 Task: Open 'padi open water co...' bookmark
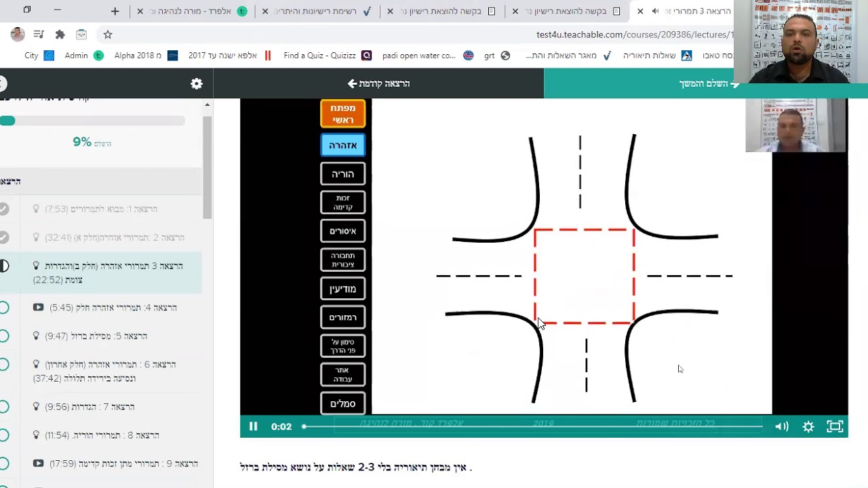click(x=427, y=56)
